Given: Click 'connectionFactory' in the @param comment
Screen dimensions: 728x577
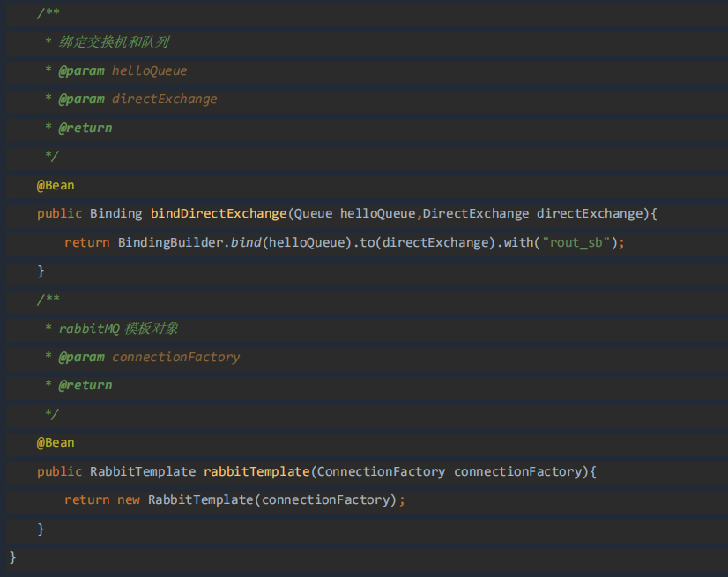Looking at the screenshot, I should [176, 357].
